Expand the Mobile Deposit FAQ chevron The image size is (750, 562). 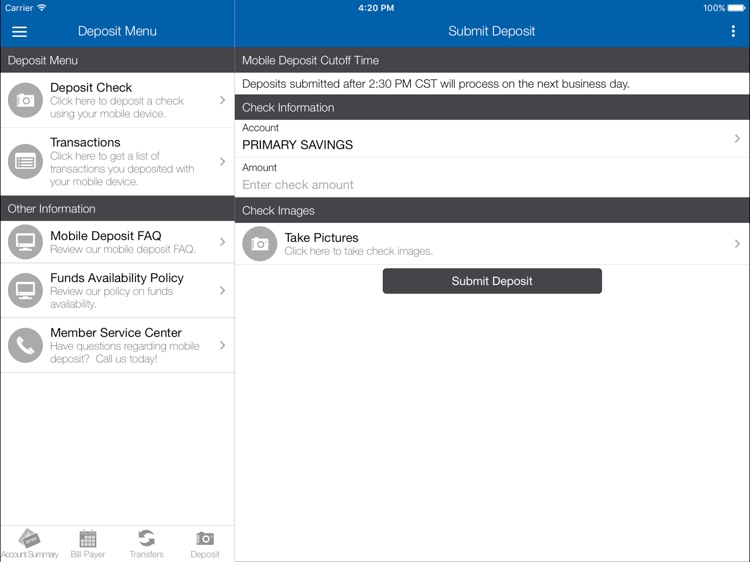[222, 242]
